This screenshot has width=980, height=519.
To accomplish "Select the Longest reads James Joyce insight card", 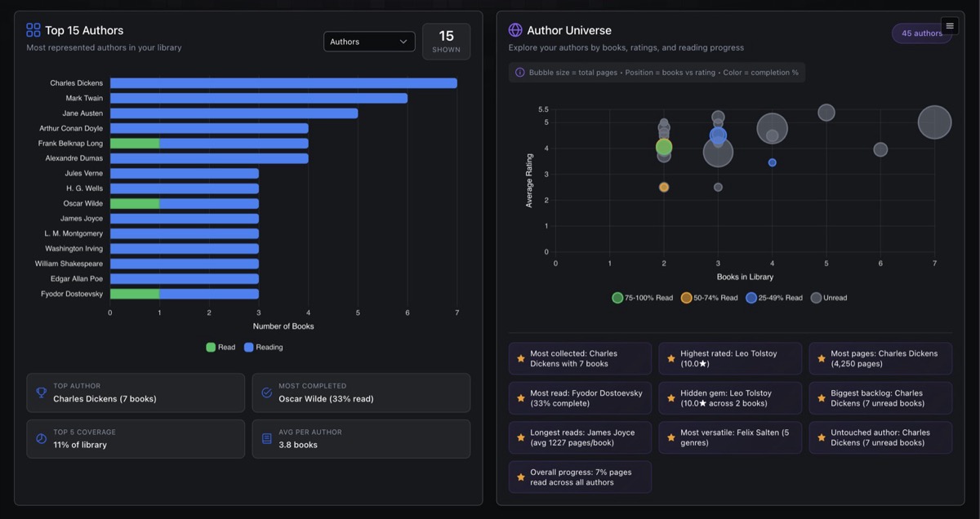I will [x=580, y=437].
